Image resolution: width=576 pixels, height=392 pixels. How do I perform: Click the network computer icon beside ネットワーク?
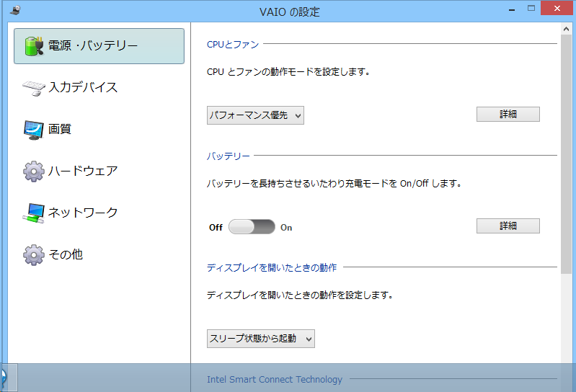[x=34, y=213]
